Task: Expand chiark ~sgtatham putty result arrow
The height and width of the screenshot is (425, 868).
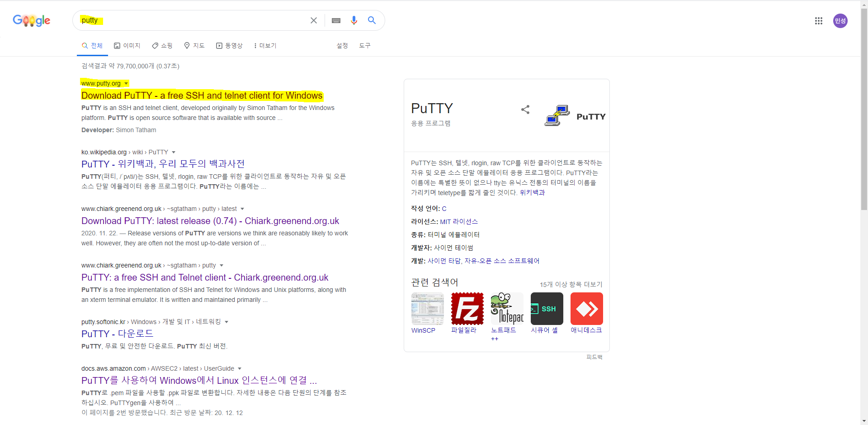Action: coord(222,265)
